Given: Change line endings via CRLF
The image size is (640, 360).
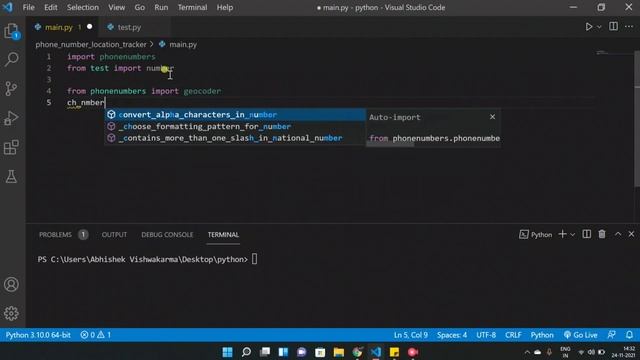Looking at the screenshot, I should (x=513, y=335).
